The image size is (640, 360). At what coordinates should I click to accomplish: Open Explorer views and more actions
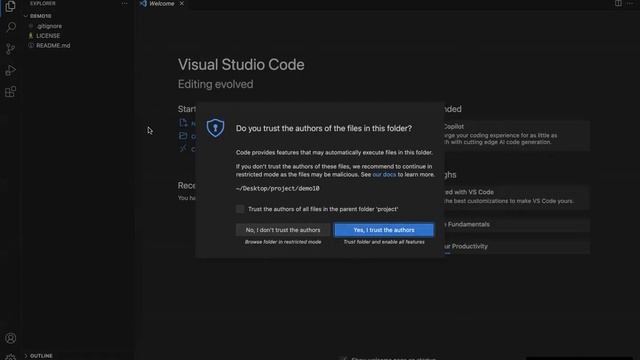coord(124,3)
